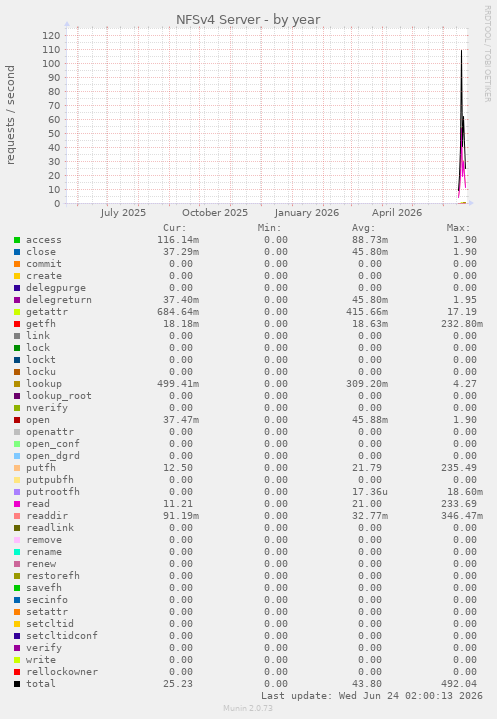Click the peach putfh legend swatch

point(17,468)
